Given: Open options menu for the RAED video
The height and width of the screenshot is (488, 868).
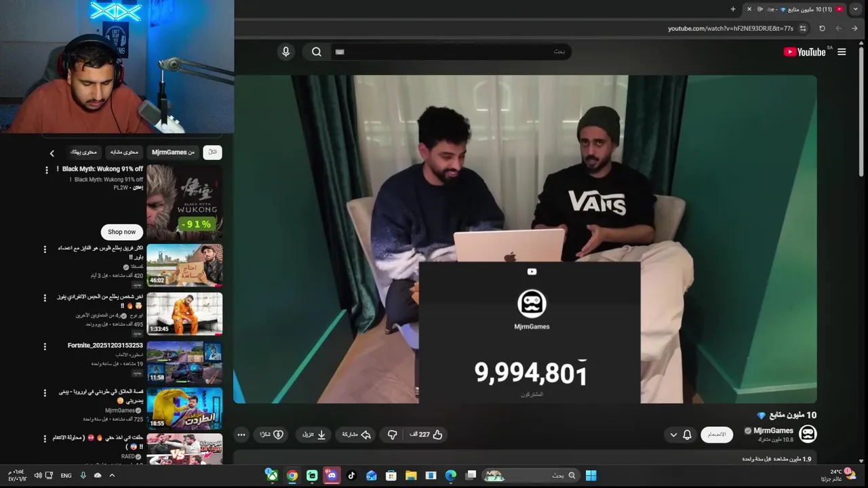Looking at the screenshot, I should tap(45, 439).
